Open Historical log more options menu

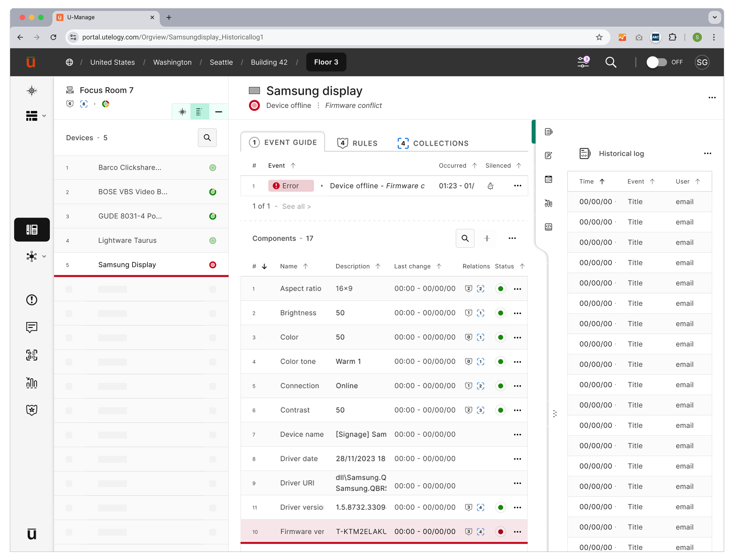707,154
